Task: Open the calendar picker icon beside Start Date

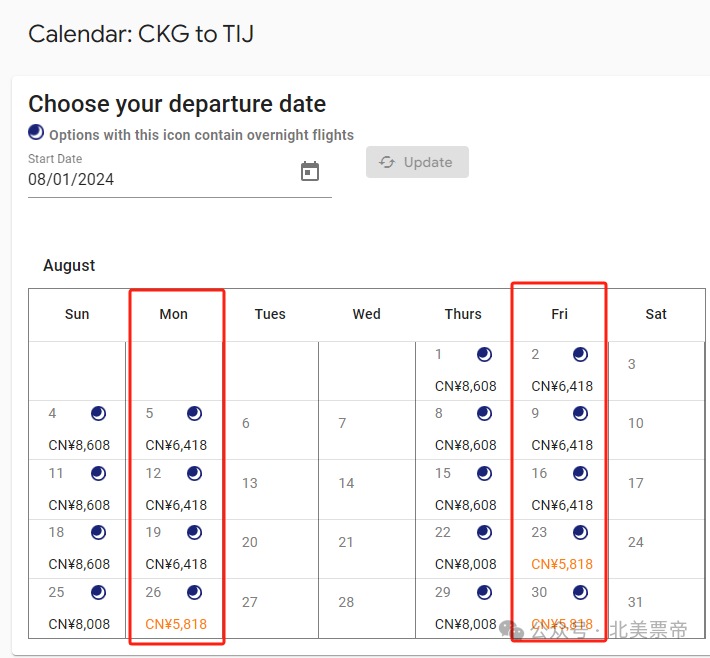Action: (310, 171)
